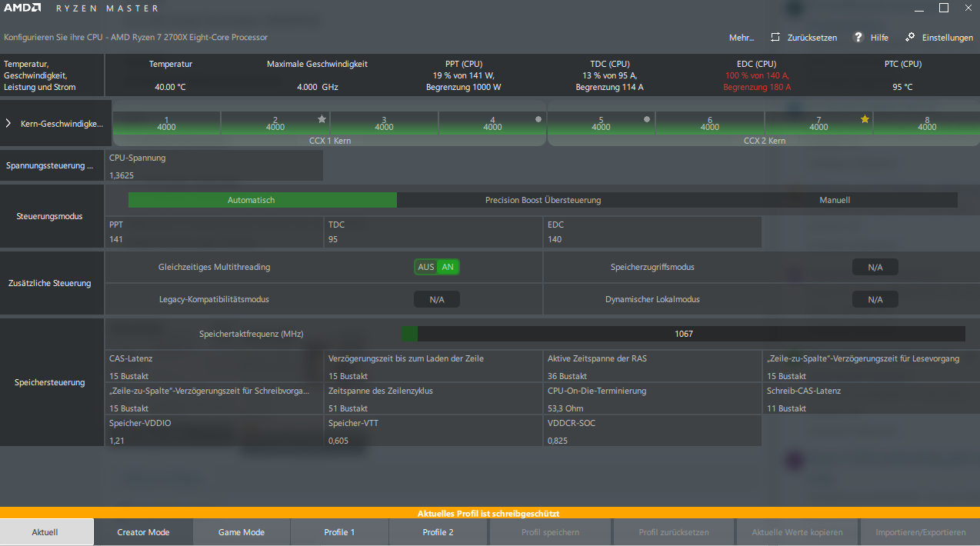Click Maximale Geschwindigkeit 4.000 GHz value
Screen dimensions: 980x546
317,87
